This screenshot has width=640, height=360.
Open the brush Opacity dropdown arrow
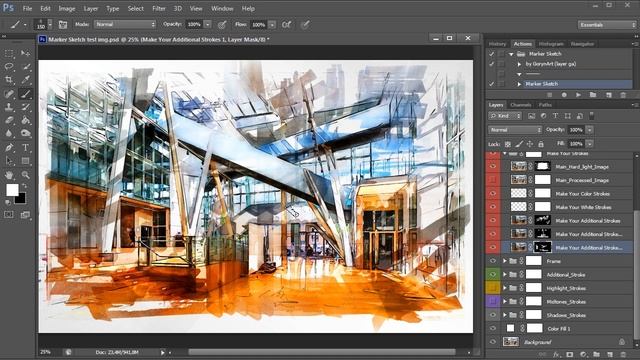coord(208,24)
